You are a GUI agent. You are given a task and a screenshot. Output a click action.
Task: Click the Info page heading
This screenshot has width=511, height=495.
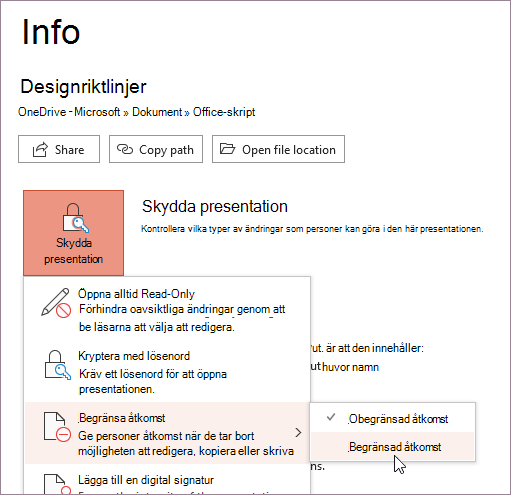tap(51, 32)
